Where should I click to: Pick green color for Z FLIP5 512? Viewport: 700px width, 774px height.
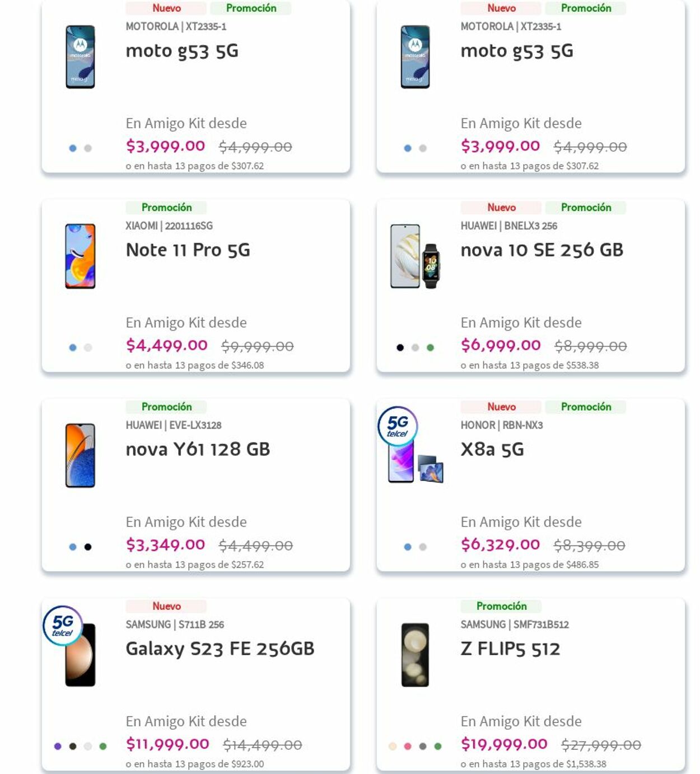pos(438,747)
